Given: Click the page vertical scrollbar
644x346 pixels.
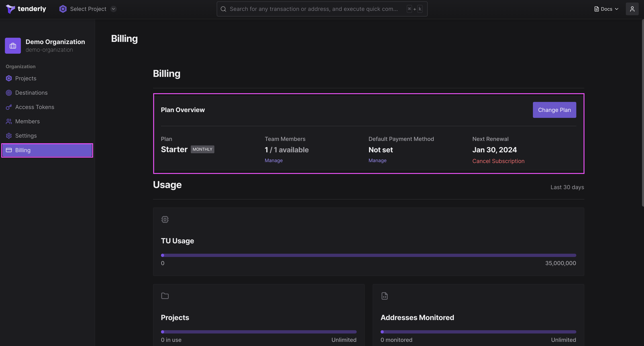Looking at the screenshot, I should [x=643, y=113].
